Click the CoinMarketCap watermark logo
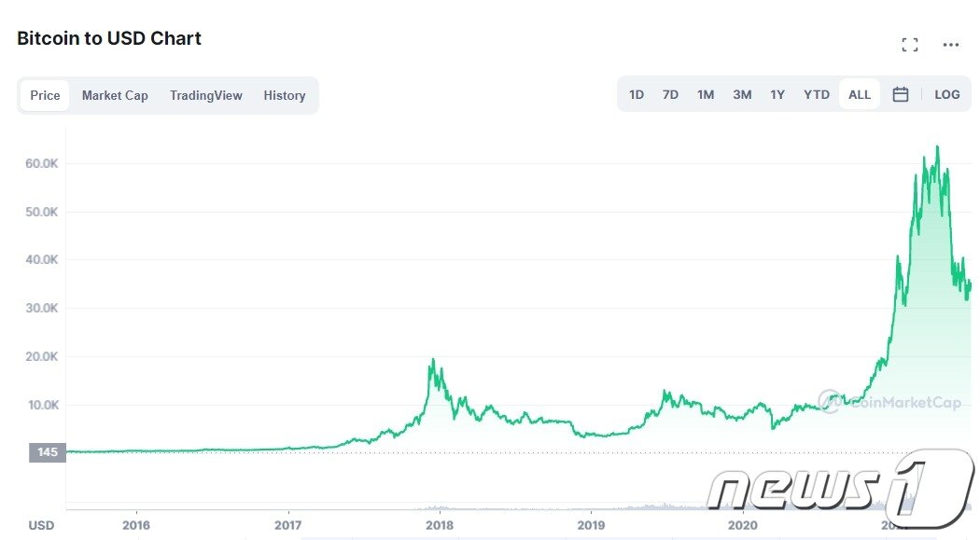This screenshot has height=540, width=980. tap(889, 402)
